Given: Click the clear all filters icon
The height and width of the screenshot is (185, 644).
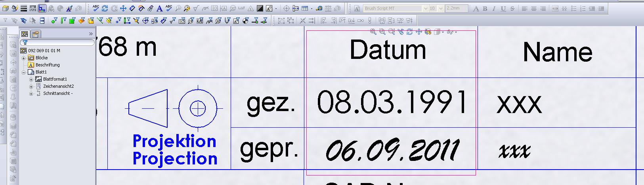Looking at the screenshot, I should coord(15,21).
